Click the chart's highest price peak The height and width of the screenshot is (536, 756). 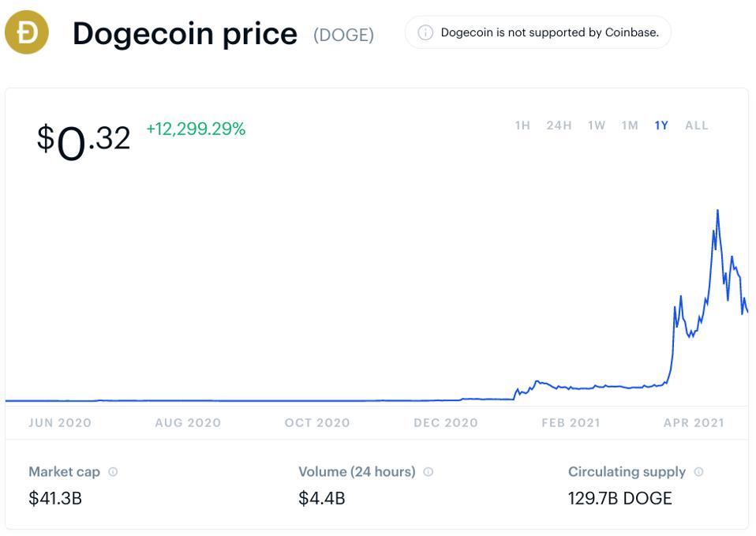tap(717, 210)
